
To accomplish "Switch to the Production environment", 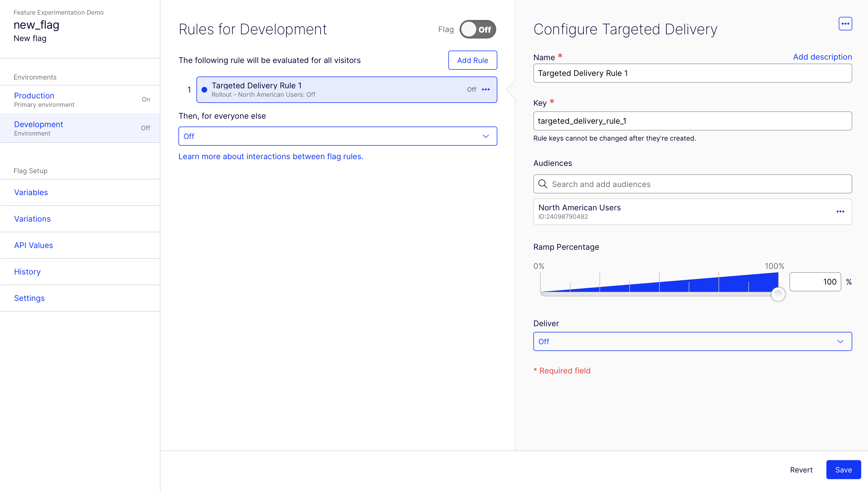I will (x=34, y=96).
